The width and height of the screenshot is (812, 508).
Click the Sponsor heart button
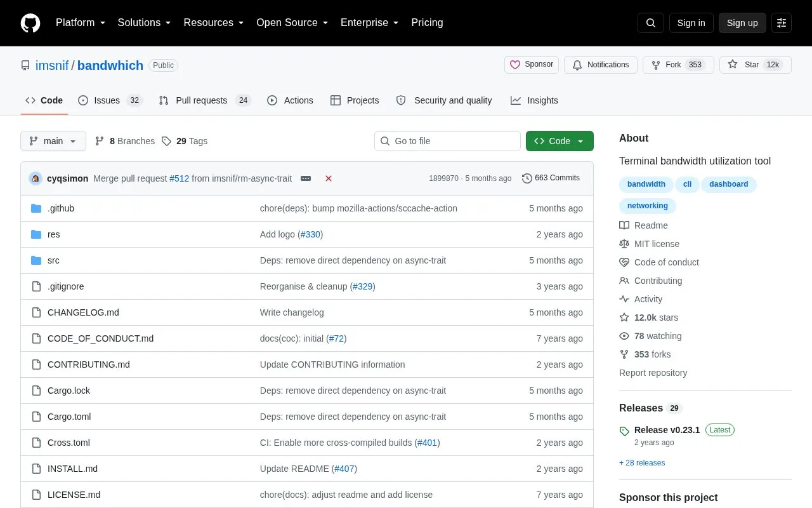[532, 65]
